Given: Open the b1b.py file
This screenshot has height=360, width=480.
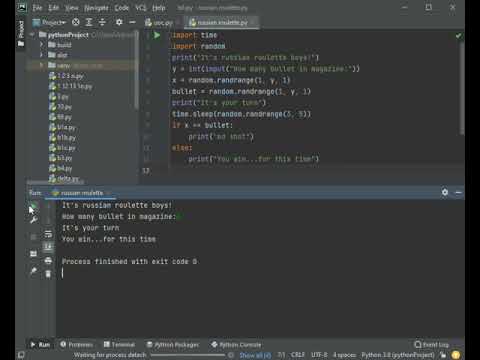Looking at the screenshot, I should tap(62, 138).
